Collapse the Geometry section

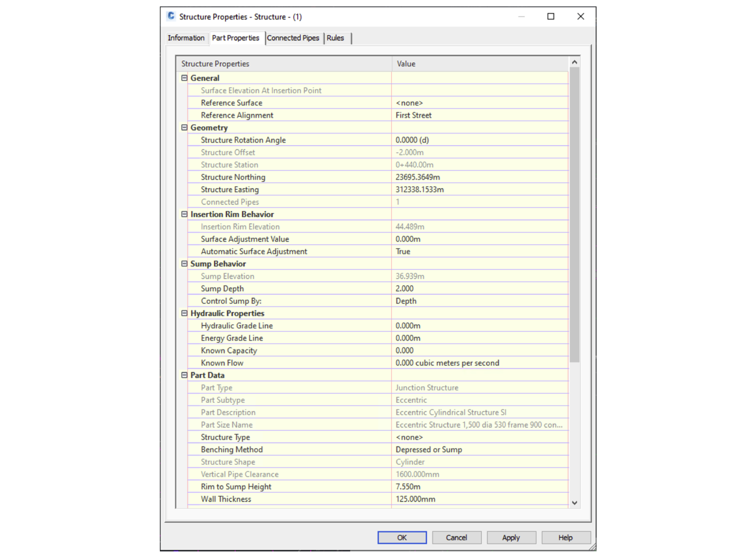pyautogui.click(x=184, y=128)
